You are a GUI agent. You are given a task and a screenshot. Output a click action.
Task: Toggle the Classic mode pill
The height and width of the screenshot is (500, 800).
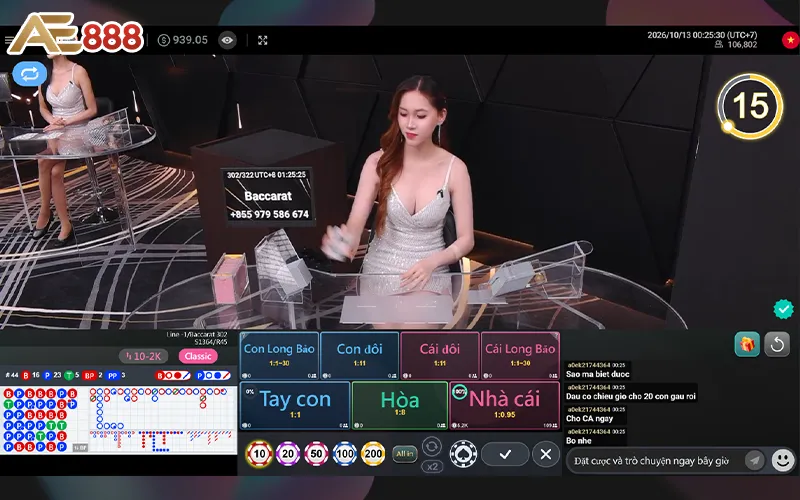pyautogui.click(x=198, y=356)
